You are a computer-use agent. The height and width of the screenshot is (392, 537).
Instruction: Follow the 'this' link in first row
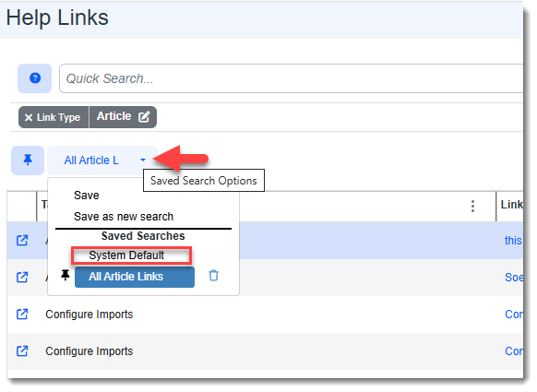[513, 241]
